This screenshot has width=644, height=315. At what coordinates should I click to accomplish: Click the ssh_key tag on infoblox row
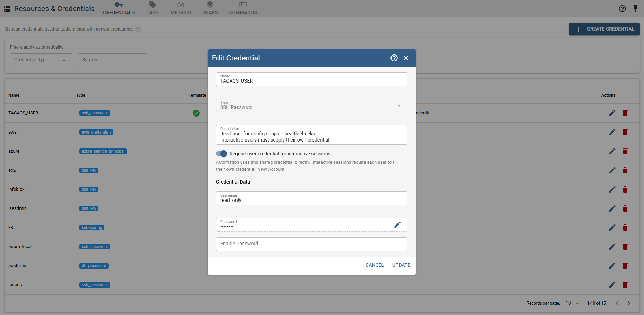pos(89,189)
